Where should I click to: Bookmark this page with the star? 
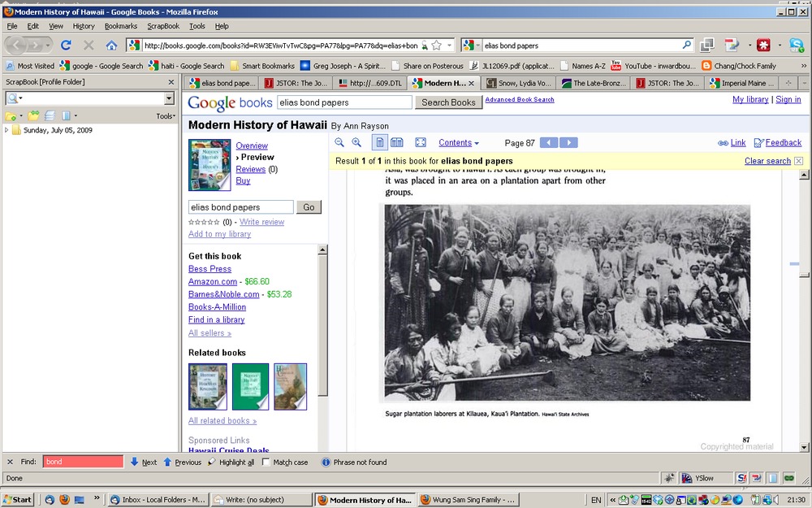(437, 46)
